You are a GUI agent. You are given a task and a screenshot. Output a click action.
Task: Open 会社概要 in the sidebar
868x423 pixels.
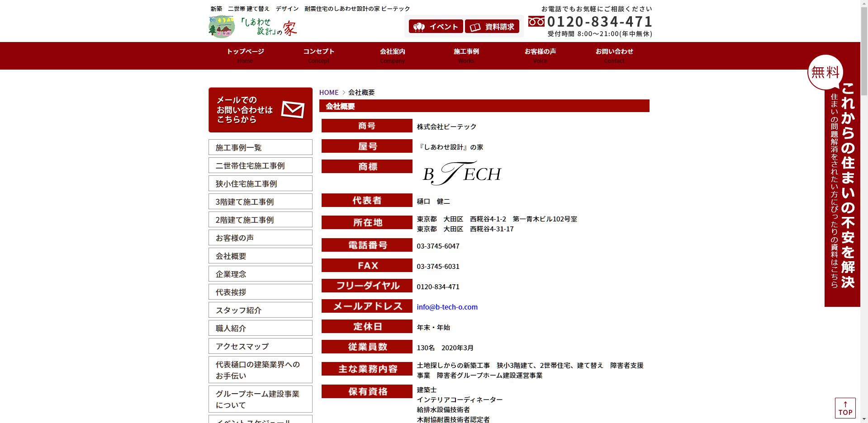click(261, 256)
